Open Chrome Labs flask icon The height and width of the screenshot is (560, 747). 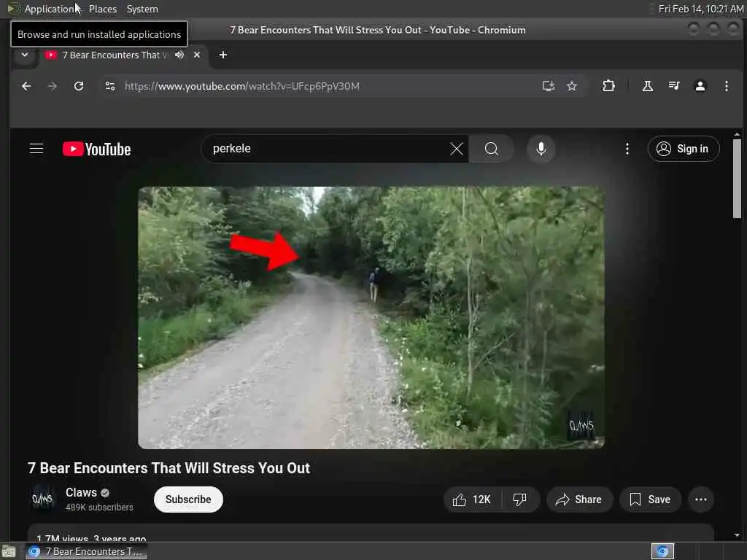(648, 86)
